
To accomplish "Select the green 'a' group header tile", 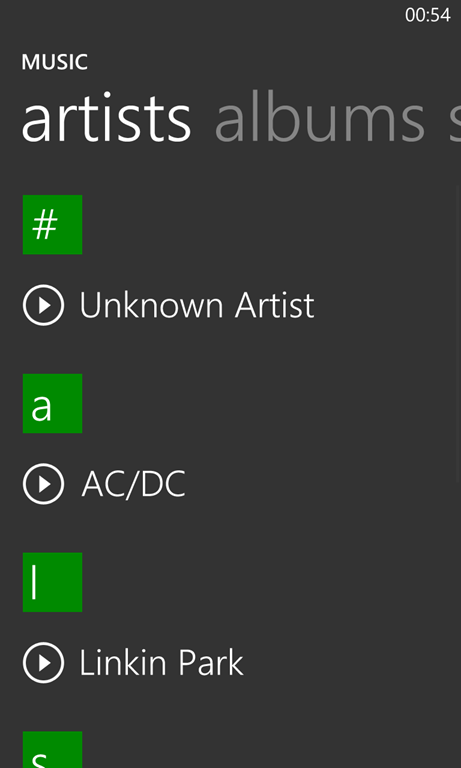I will pos(52,404).
